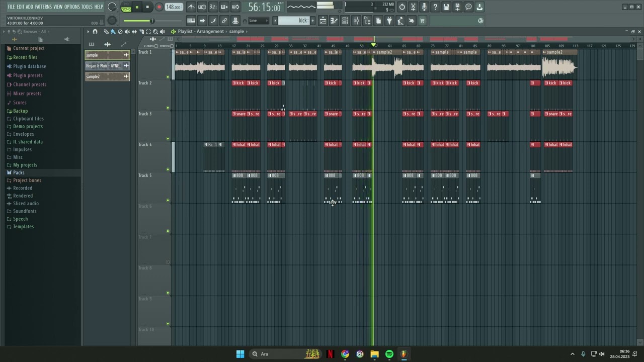Click the Typing keyboard to piano icon
Viewport: 644px width, 362px height.
[191, 21]
